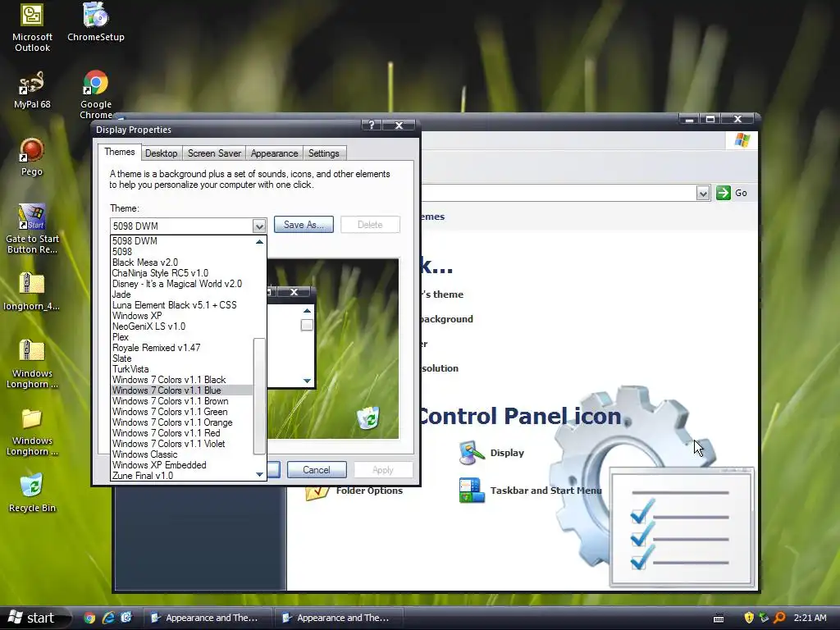Switch to Screen Saver tab
The height and width of the screenshot is (630, 840).
(214, 153)
